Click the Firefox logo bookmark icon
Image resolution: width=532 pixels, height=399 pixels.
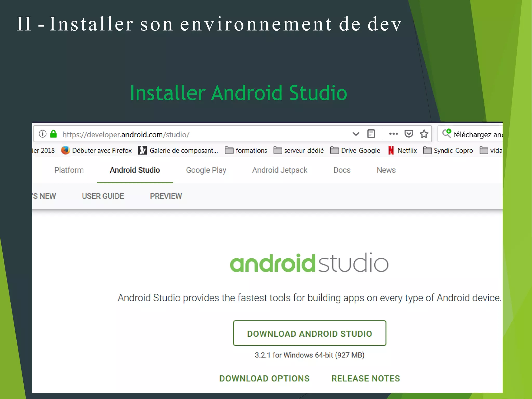(65, 150)
